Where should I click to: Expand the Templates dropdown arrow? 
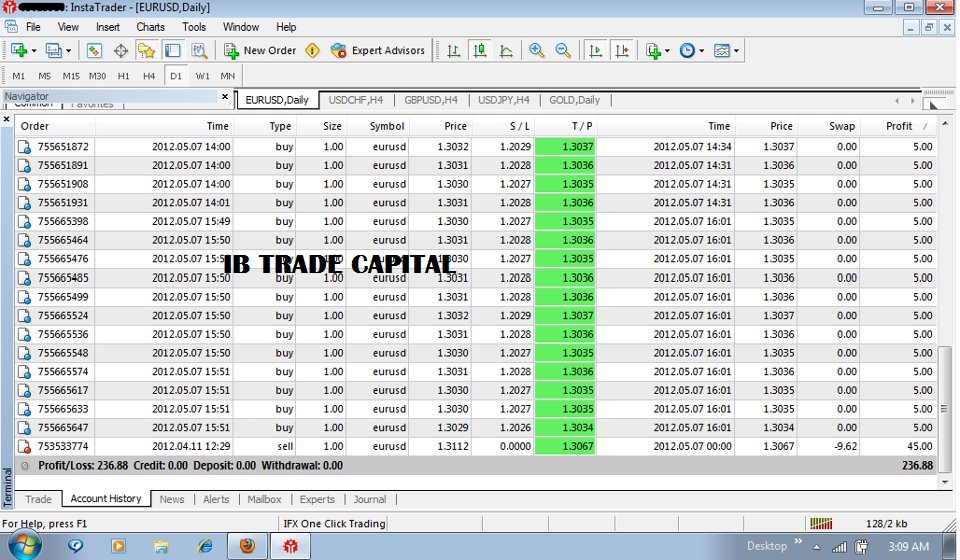coord(736,51)
